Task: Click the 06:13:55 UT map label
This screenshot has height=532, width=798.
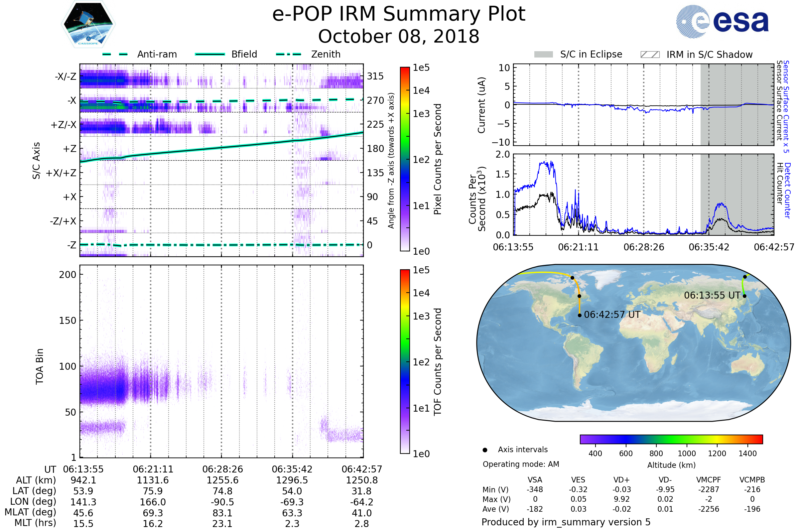Action: [x=712, y=295]
